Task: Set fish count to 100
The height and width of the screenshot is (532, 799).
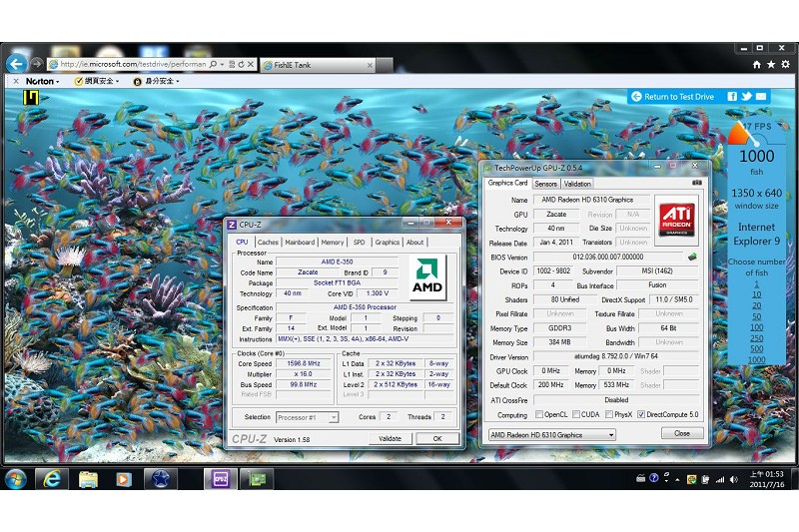Action: tap(757, 327)
